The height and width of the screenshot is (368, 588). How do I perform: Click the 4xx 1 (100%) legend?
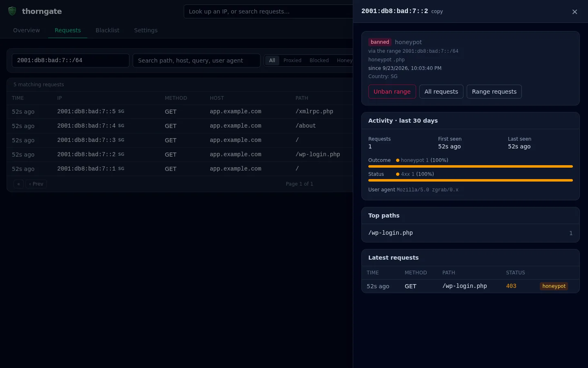click(x=415, y=174)
